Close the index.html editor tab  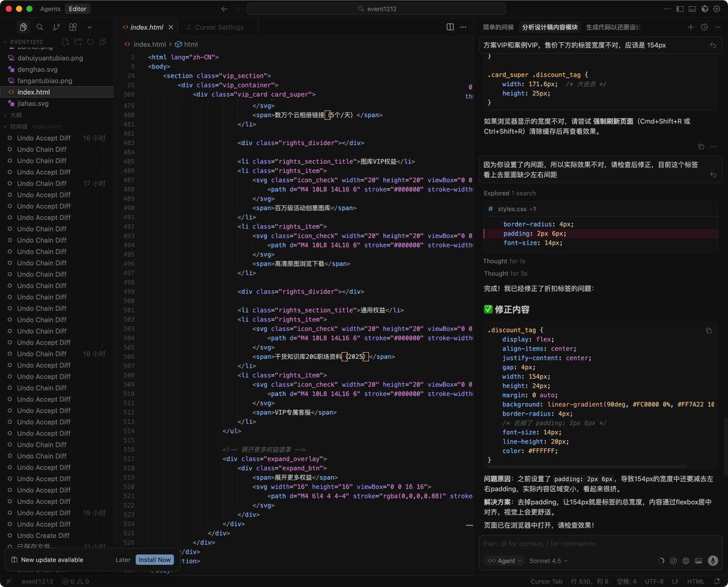pos(171,27)
